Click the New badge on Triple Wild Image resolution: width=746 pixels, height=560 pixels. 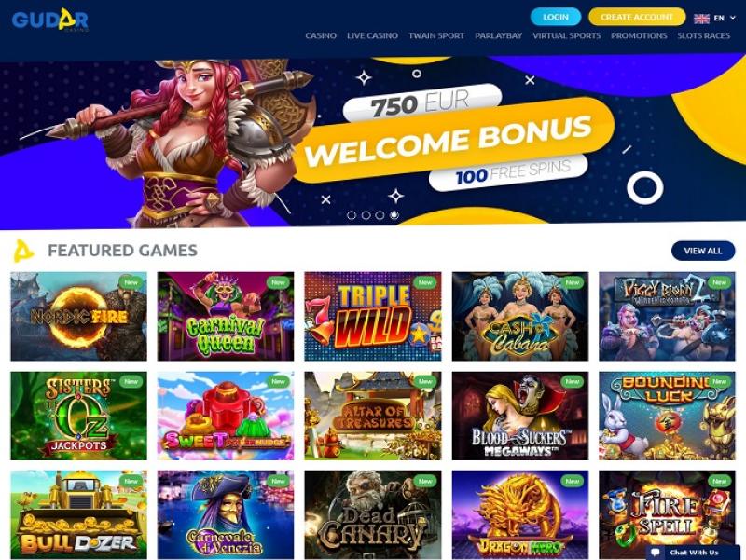pos(424,282)
